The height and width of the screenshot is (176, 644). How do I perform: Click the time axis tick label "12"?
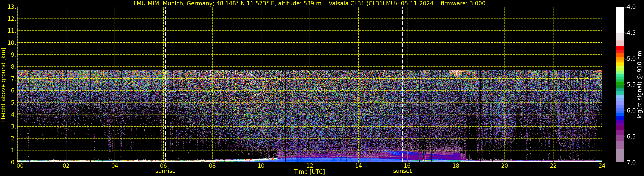click(310, 166)
